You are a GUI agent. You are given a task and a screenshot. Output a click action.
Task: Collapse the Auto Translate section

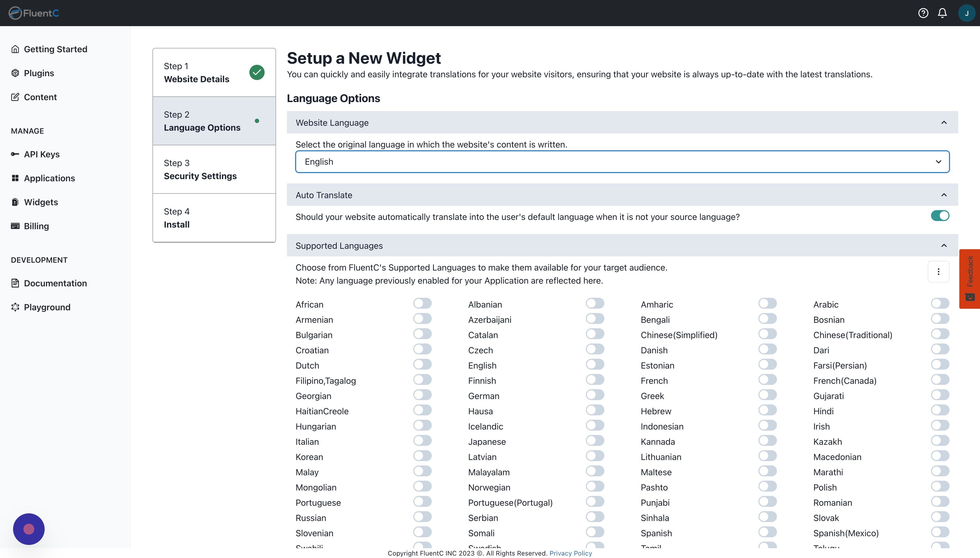(x=944, y=195)
